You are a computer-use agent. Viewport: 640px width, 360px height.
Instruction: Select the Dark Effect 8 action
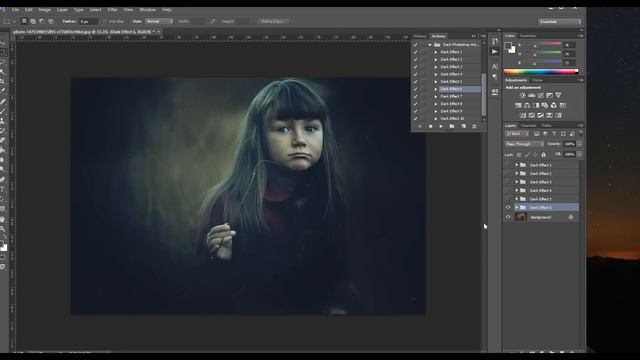pos(451,104)
